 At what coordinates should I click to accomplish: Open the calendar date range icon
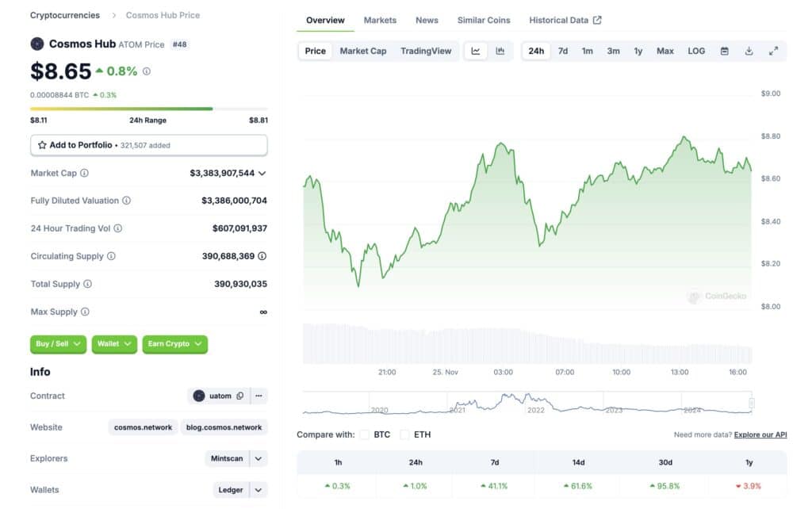click(725, 51)
